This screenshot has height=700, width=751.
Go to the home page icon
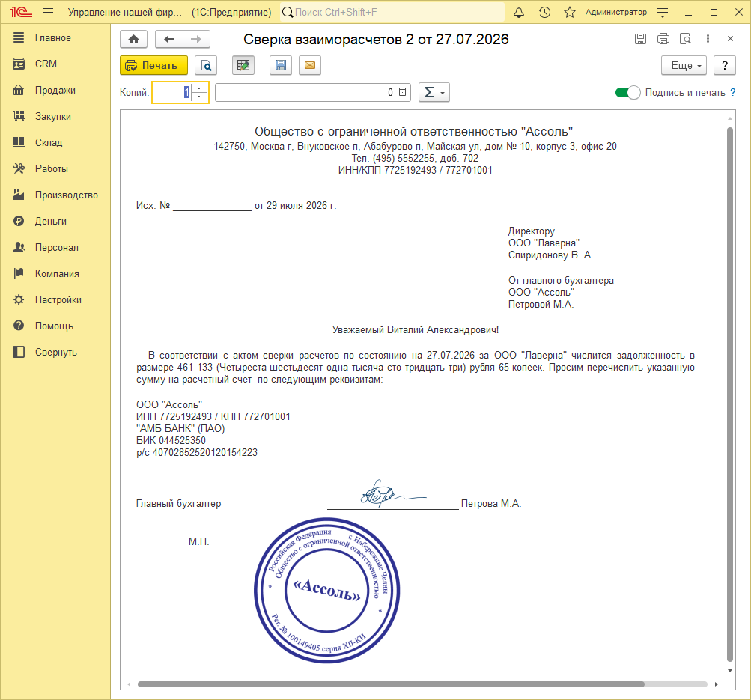point(133,39)
